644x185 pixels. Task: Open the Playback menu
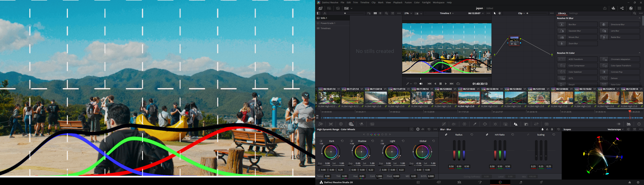[398, 3]
